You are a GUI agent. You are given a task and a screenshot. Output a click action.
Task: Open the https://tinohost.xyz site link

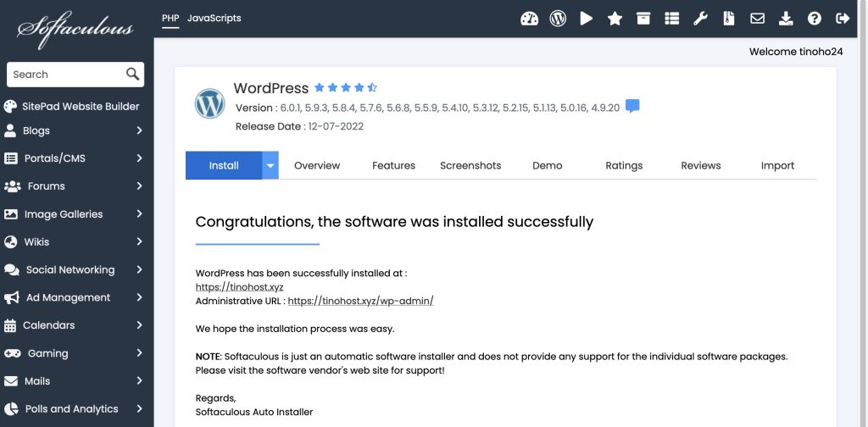(240, 287)
